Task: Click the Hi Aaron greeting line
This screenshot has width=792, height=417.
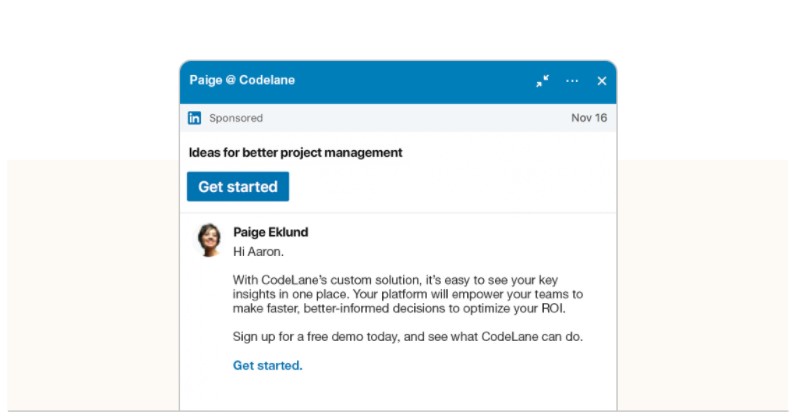Action: [258, 251]
